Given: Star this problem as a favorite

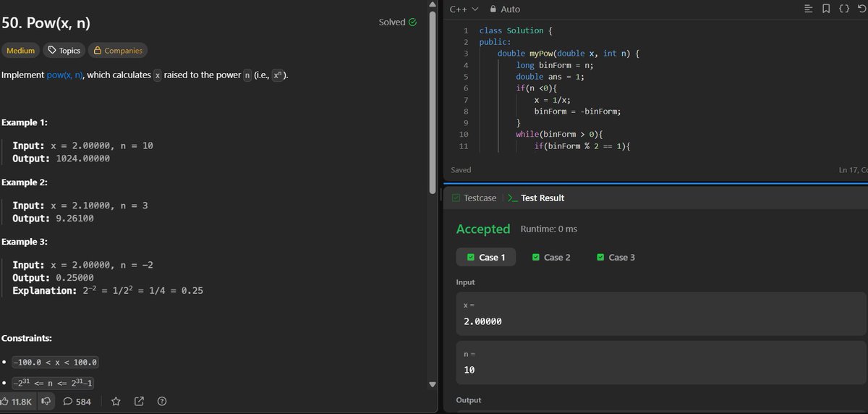Looking at the screenshot, I should tap(116, 401).
